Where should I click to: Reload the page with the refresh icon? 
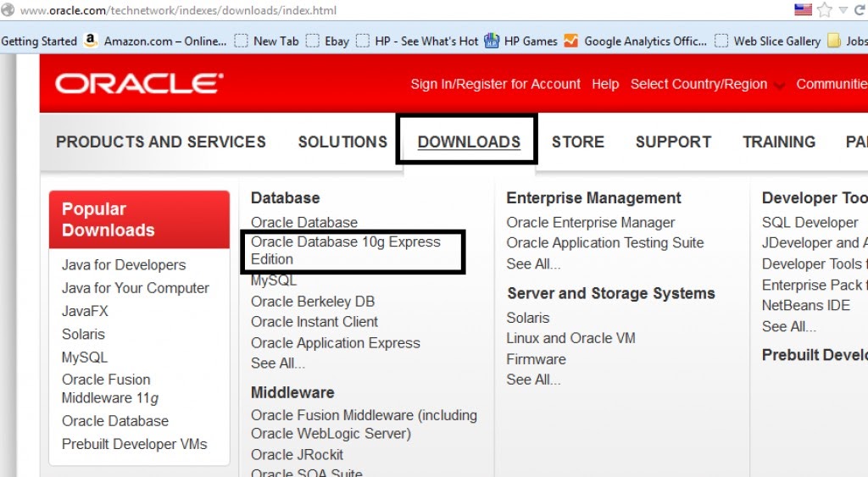click(x=860, y=10)
